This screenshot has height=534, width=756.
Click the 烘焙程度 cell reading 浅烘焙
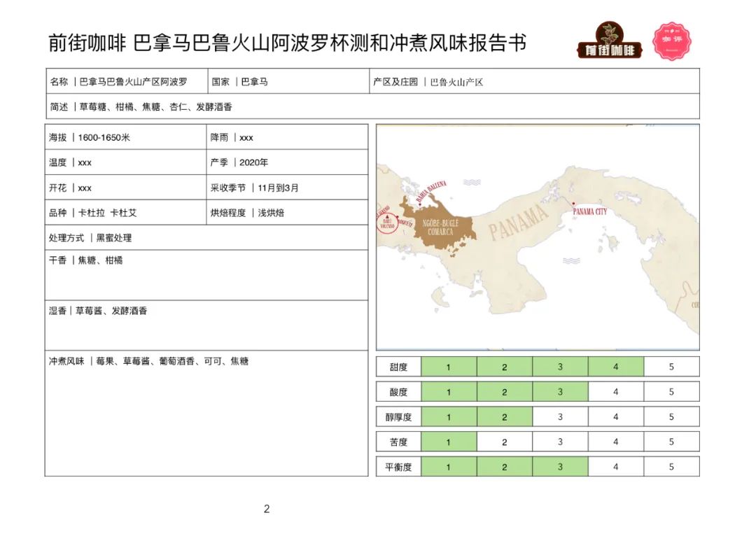[288, 213]
